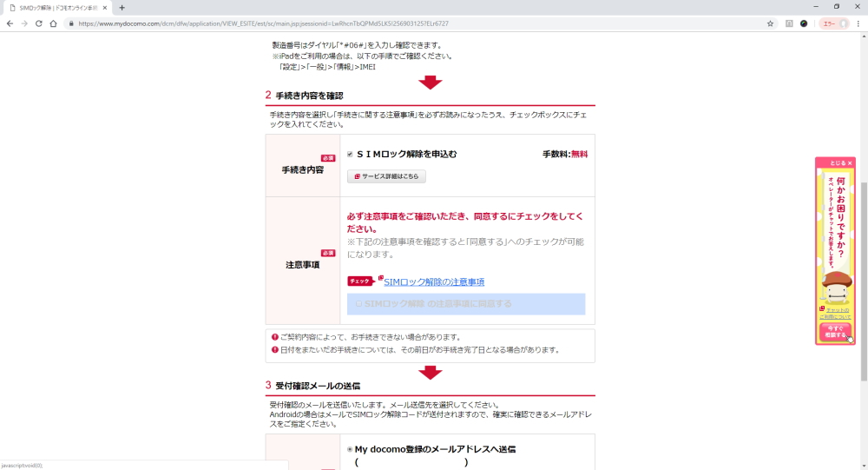This screenshot has height=470, width=868.
Task: Select My docomo登録のメールアドレスへ送信 radio
Action: tap(350, 449)
